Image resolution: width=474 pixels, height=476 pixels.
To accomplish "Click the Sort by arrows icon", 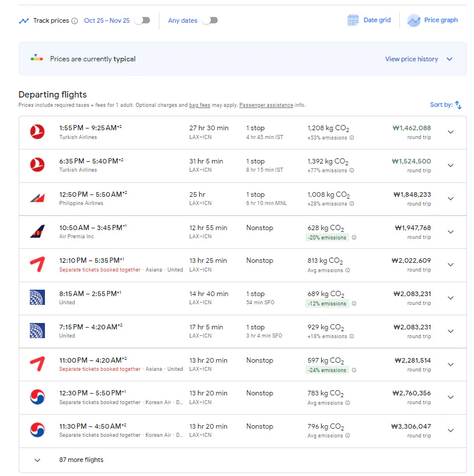I will (458, 105).
